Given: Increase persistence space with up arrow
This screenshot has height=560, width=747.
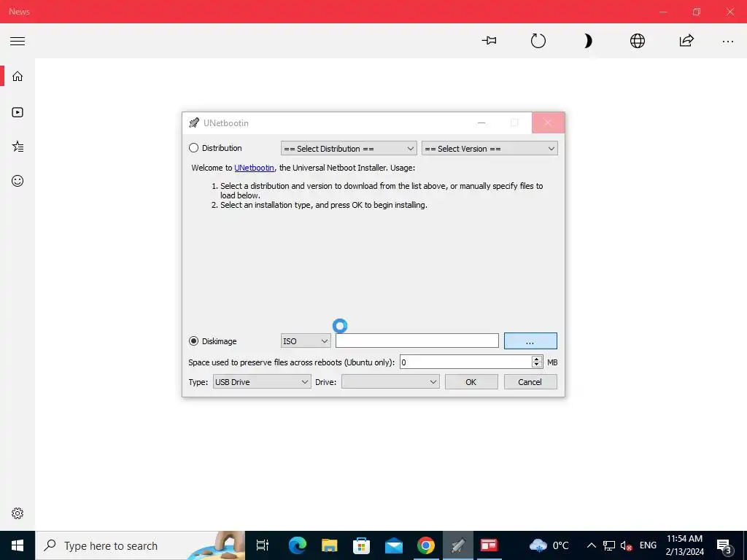Looking at the screenshot, I should click(537, 359).
